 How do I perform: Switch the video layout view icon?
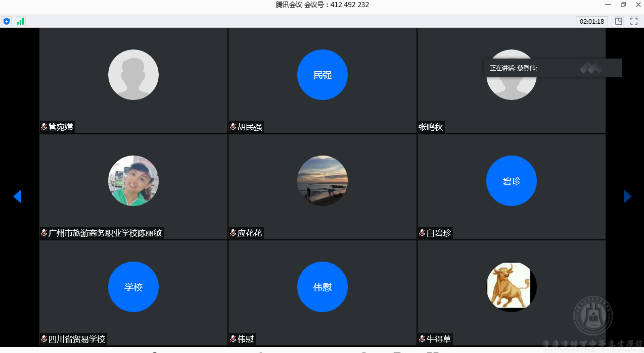[x=619, y=21]
